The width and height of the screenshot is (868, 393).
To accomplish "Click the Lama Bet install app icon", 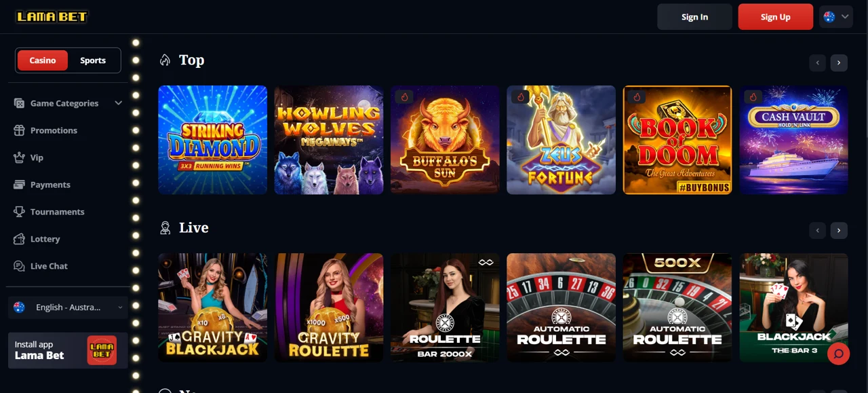I will (x=102, y=350).
